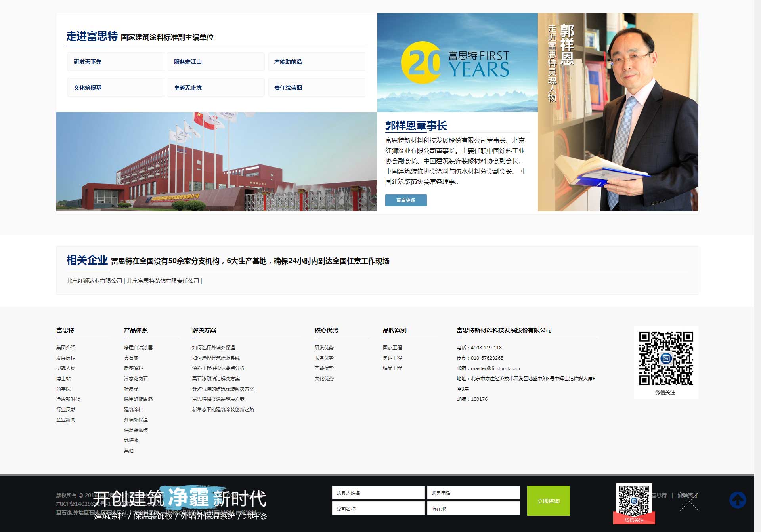
Task: Open the 如何选择外墙外保温 solution link
Action: pos(213,348)
